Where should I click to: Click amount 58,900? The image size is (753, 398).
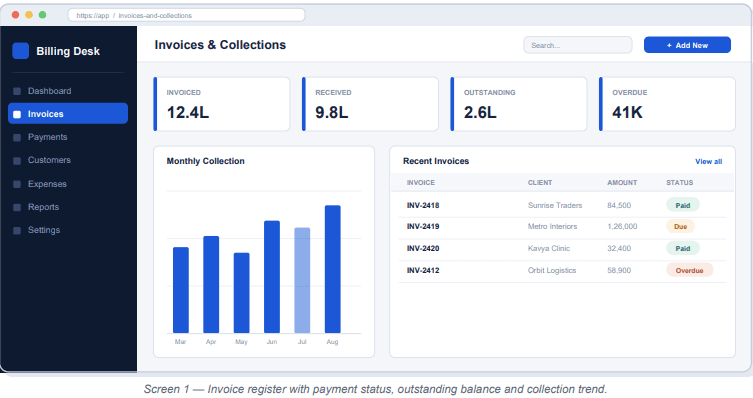(619, 271)
